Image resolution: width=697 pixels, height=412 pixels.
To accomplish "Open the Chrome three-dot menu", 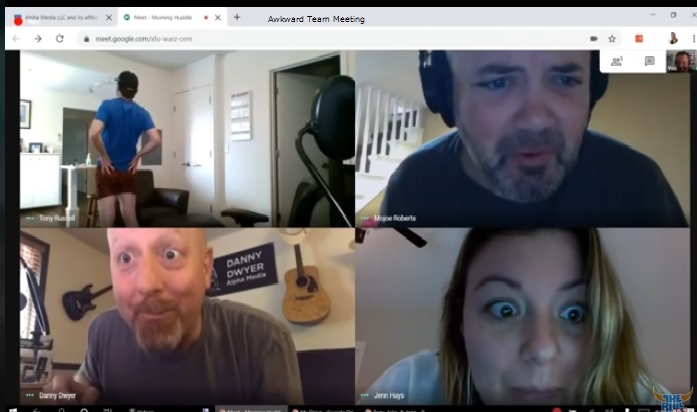I will 692,38.
